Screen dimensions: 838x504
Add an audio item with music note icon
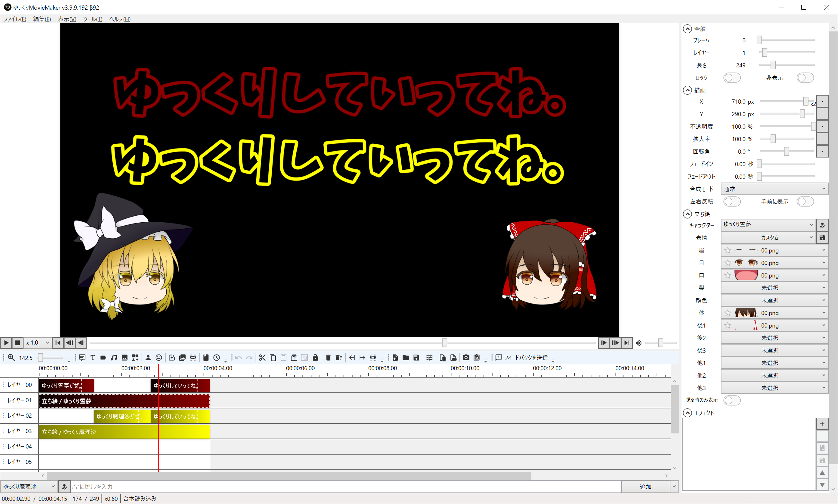(x=114, y=358)
